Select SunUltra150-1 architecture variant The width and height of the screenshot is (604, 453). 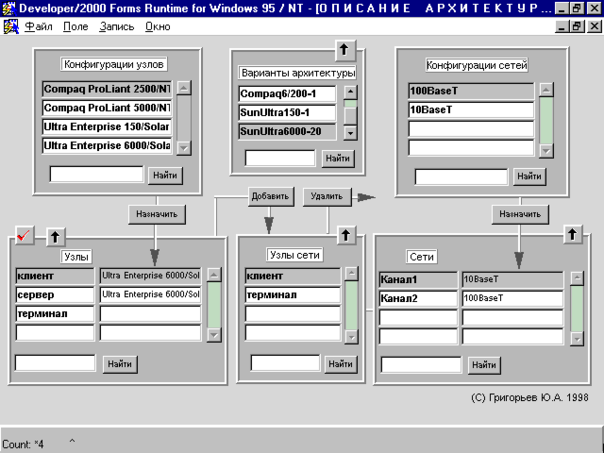pos(287,112)
